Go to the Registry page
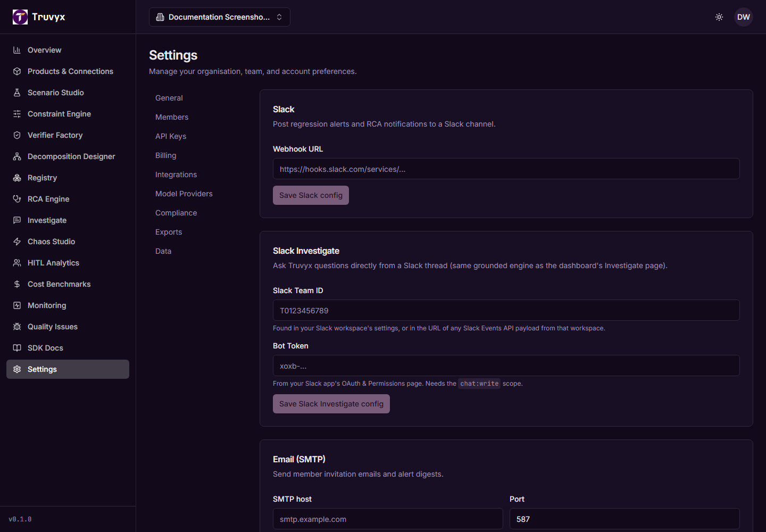The image size is (766, 532). click(68, 178)
